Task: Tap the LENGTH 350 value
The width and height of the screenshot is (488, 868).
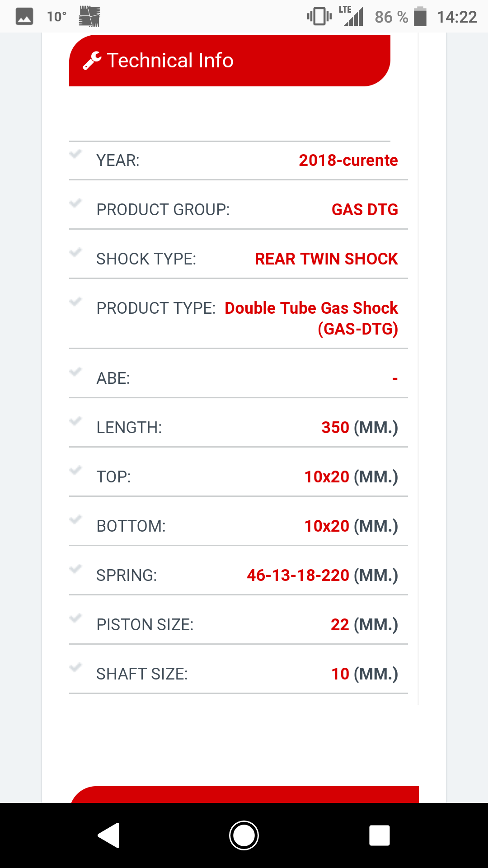Action: click(x=335, y=428)
